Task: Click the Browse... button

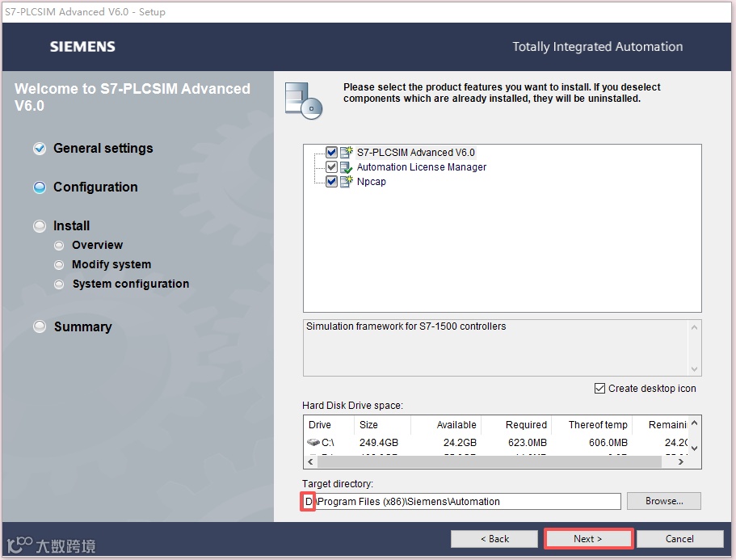Action: (x=664, y=501)
